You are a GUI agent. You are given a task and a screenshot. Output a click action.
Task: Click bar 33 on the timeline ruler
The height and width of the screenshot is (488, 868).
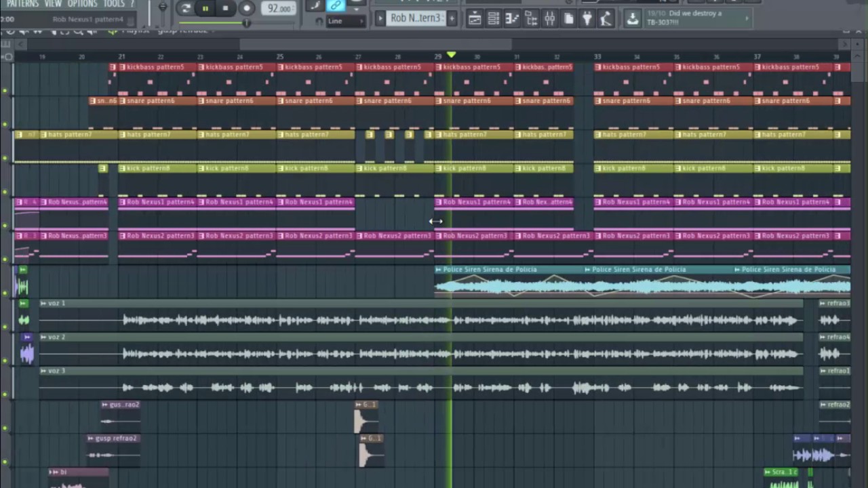(597, 57)
